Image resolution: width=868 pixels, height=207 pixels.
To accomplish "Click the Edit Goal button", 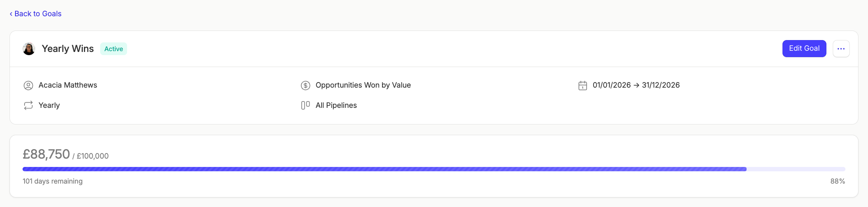I will click(x=804, y=48).
